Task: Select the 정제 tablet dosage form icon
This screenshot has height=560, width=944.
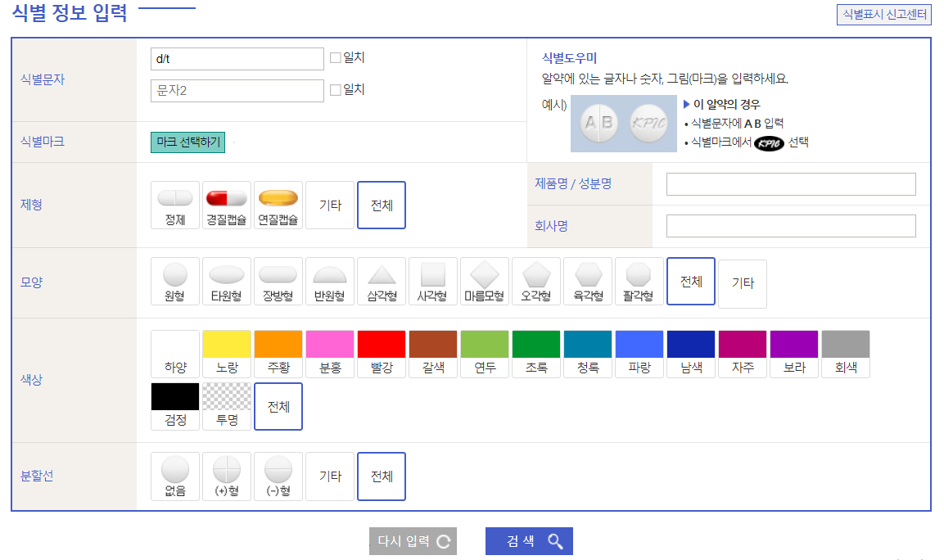Action: [x=174, y=205]
